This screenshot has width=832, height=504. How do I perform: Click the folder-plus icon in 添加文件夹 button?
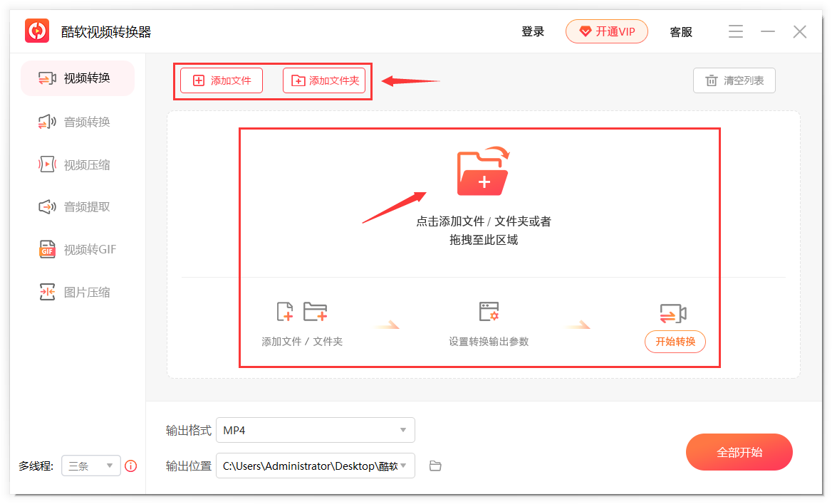(298, 80)
